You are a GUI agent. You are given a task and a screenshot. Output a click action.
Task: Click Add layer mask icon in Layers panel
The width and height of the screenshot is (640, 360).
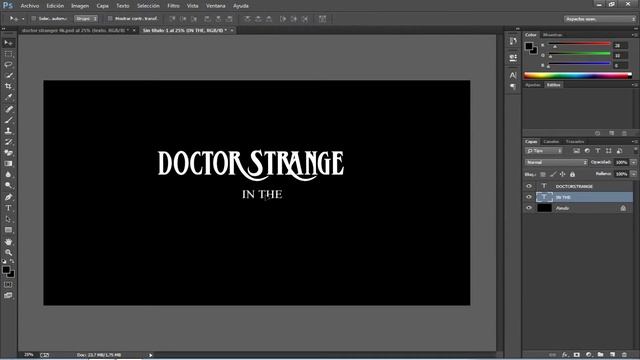click(577, 355)
